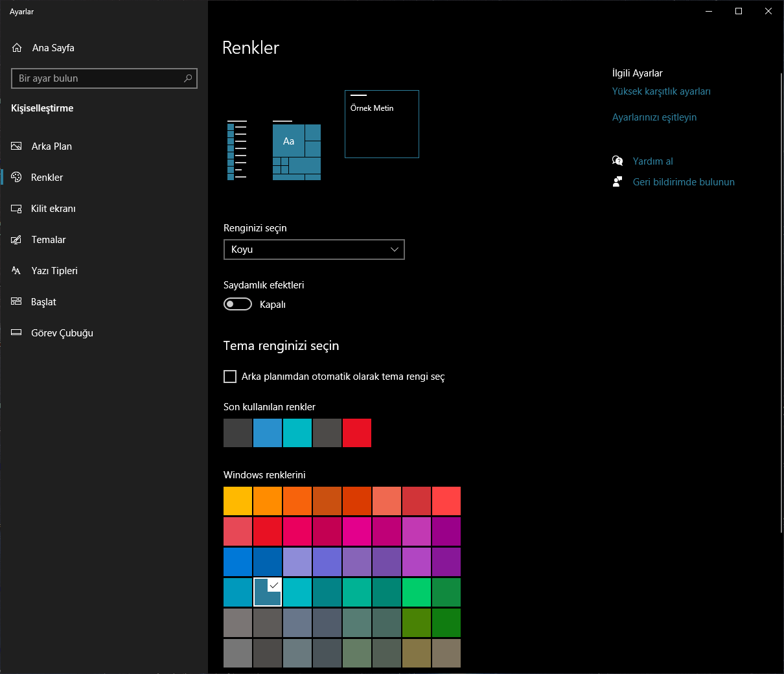The height and width of the screenshot is (674, 784).
Task: Click the Bir ayar bulun search field
Action: click(x=97, y=78)
